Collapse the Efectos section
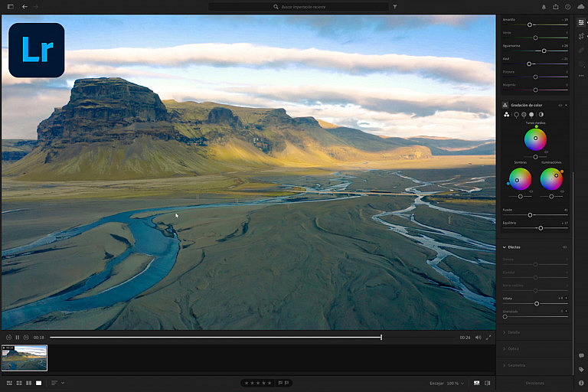 coord(505,247)
